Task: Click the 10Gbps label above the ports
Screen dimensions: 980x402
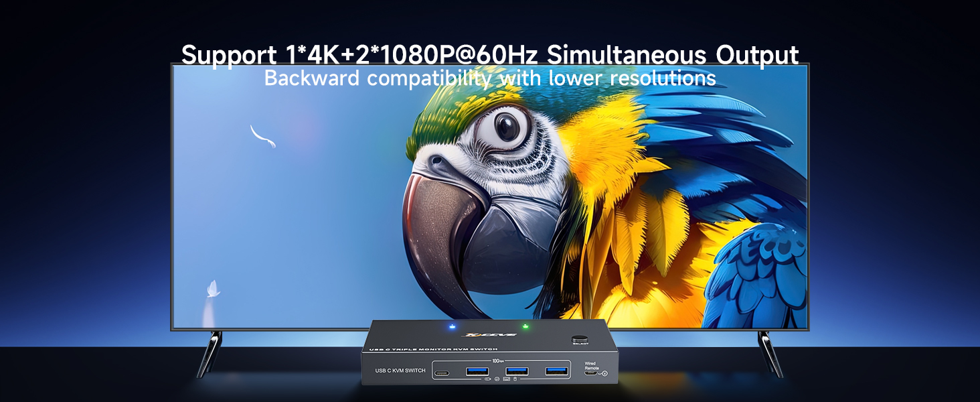Action: (x=498, y=360)
